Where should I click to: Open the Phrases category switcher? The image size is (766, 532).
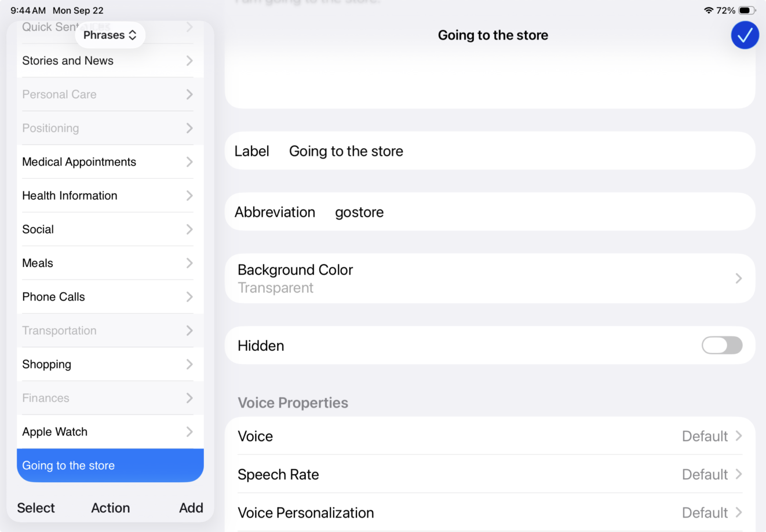110,35
